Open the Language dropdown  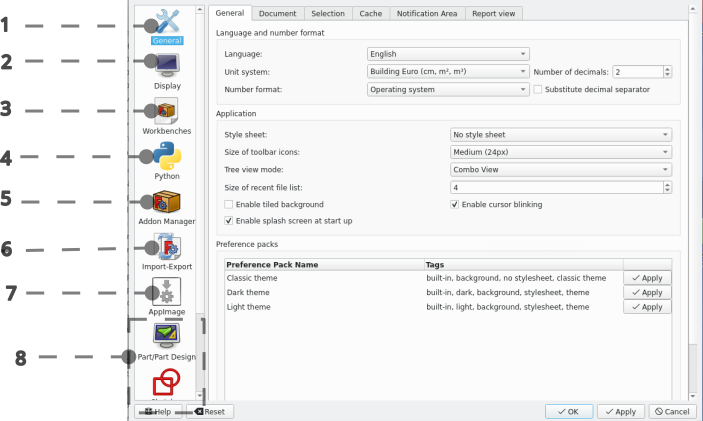[447, 54]
